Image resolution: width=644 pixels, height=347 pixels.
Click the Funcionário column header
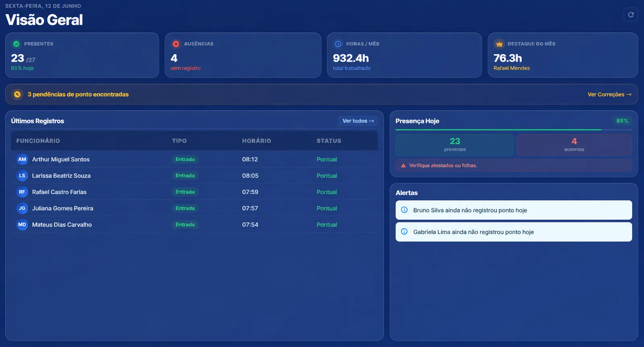pyautogui.click(x=38, y=141)
